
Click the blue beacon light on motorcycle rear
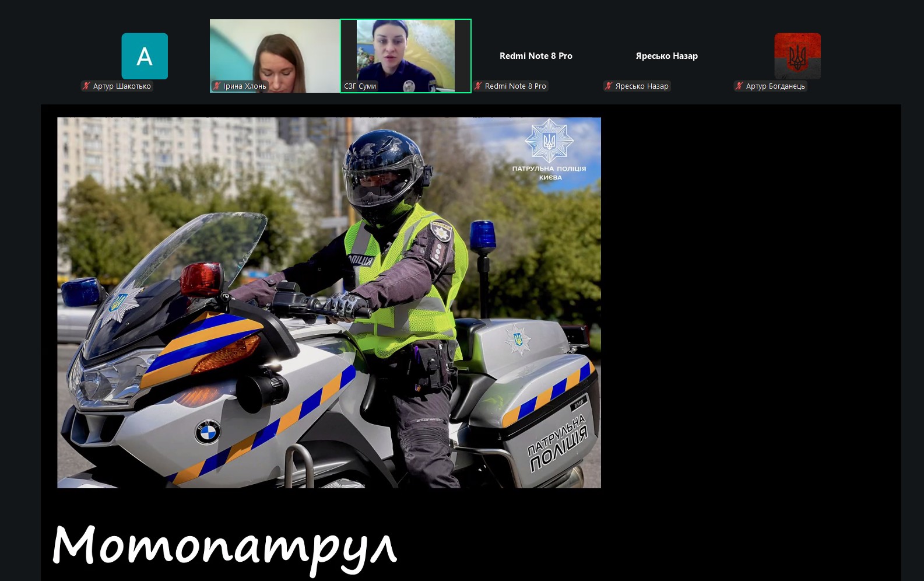pos(483,235)
